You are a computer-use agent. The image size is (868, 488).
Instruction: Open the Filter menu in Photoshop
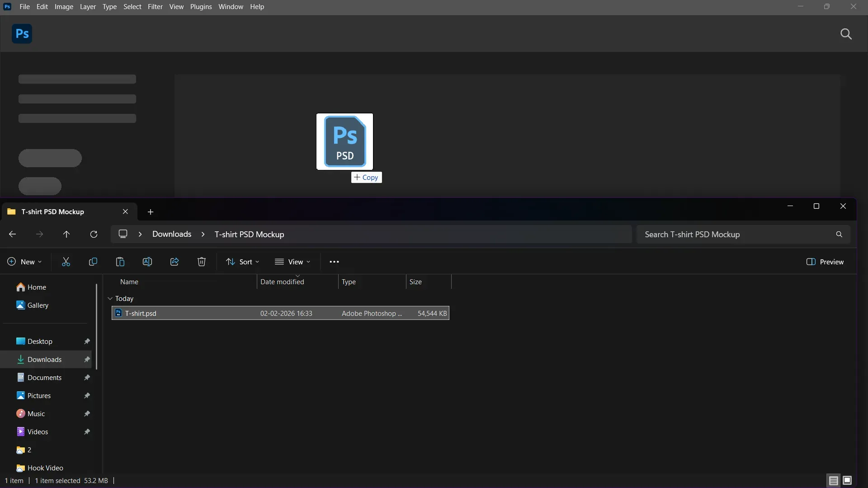[156, 6]
